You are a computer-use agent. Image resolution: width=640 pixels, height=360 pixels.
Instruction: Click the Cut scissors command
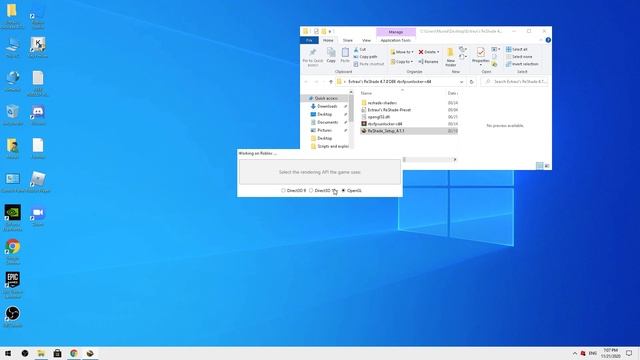pyautogui.click(x=360, y=49)
